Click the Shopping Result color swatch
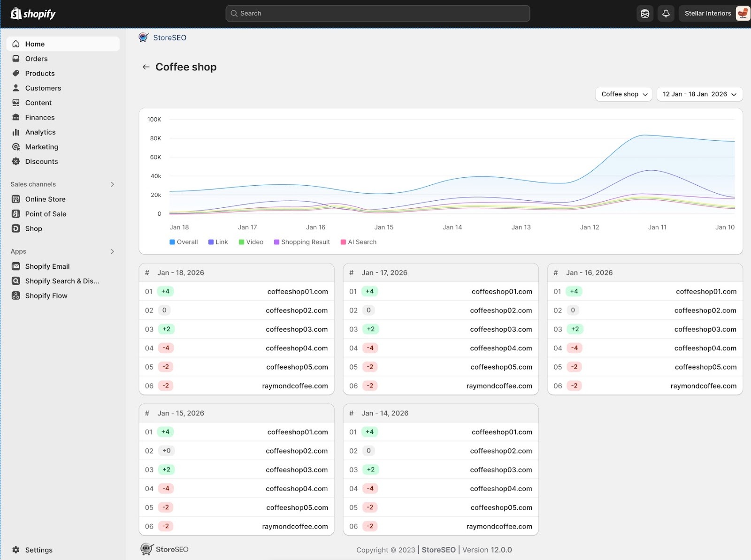 tap(276, 242)
